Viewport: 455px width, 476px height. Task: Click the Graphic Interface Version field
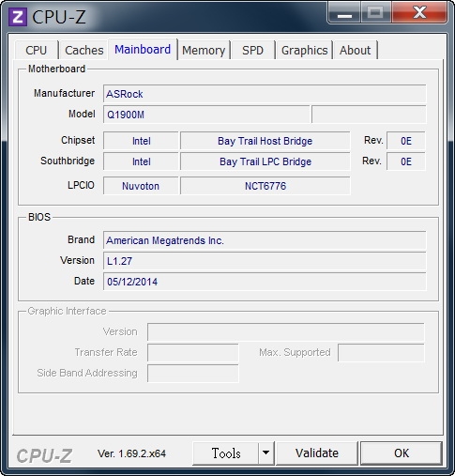point(286,332)
